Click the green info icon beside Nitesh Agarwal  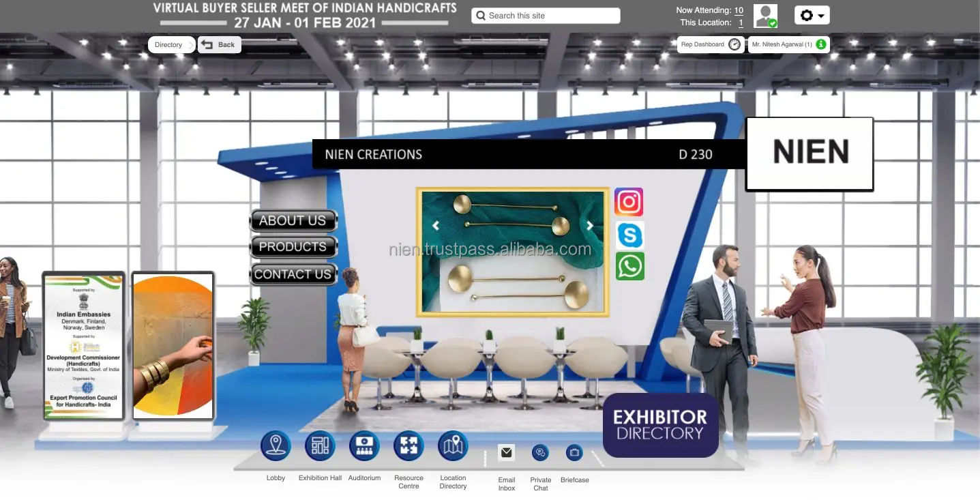tap(821, 44)
